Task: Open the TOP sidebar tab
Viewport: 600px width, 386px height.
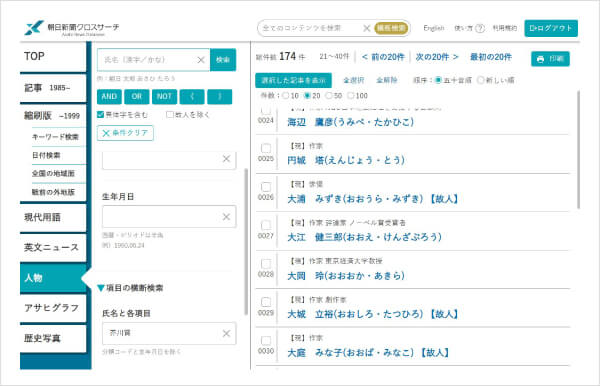Action: [x=53, y=57]
